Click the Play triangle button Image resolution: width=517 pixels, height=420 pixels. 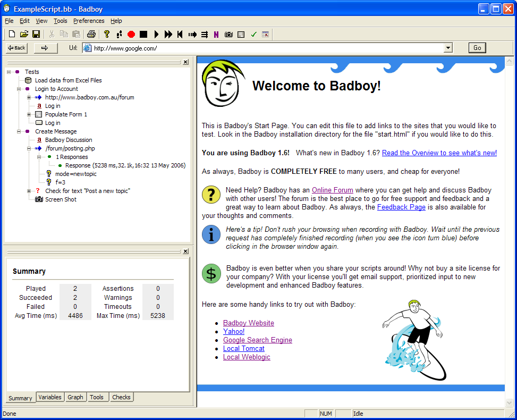tap(156, 35)
